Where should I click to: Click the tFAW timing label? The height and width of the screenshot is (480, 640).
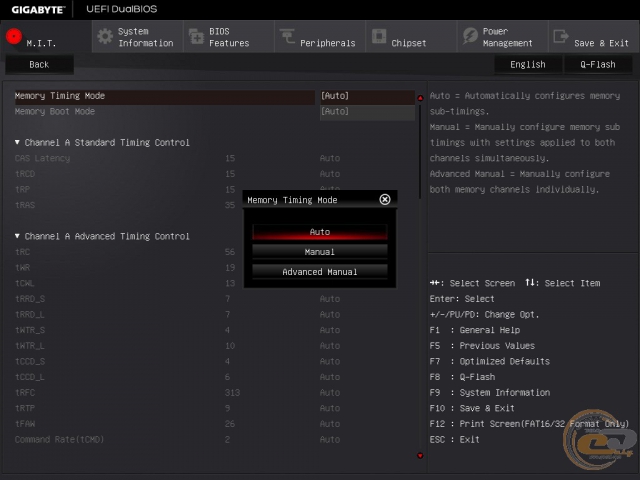pos(25,424)
